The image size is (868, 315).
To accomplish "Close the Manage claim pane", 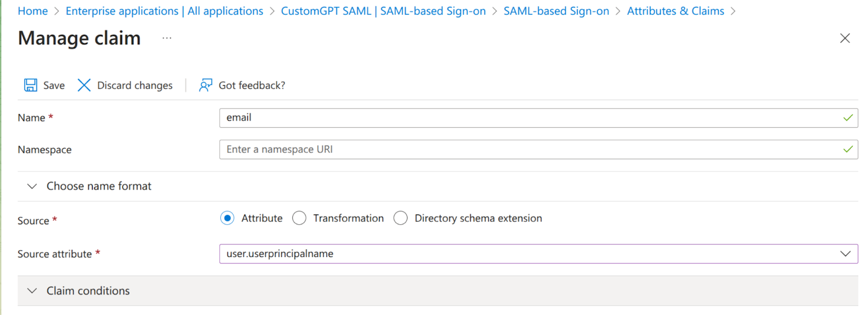I will click(845, 38).
